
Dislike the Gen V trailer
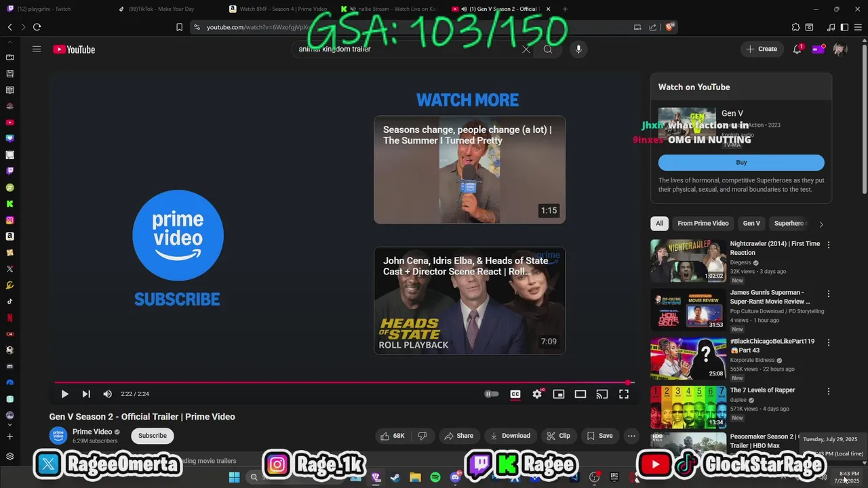(422, 436)
